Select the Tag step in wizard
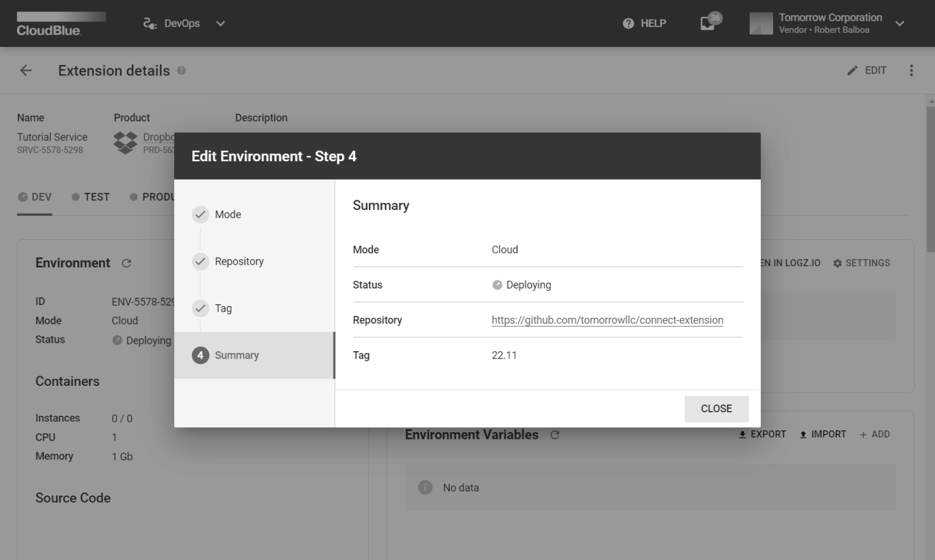The image size is (935, 560). pos(254,308)
